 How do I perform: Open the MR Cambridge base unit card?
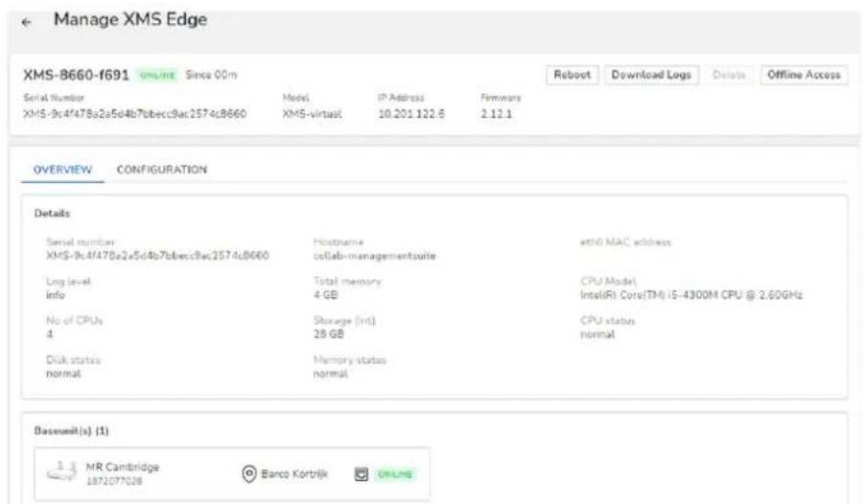coord(232,474)
